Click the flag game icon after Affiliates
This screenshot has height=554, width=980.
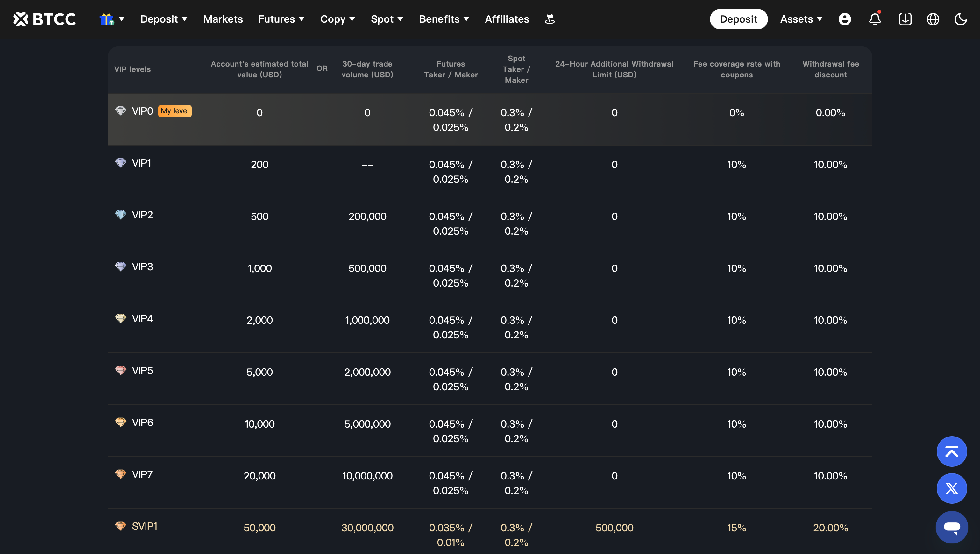[x=550, y=19]
